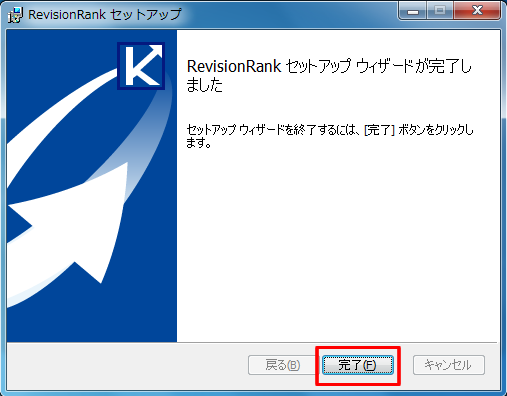Image resolution: width=507 pixels, height=396 pixels.
Task: Click the キャンセル button
Action: point(449,365)
